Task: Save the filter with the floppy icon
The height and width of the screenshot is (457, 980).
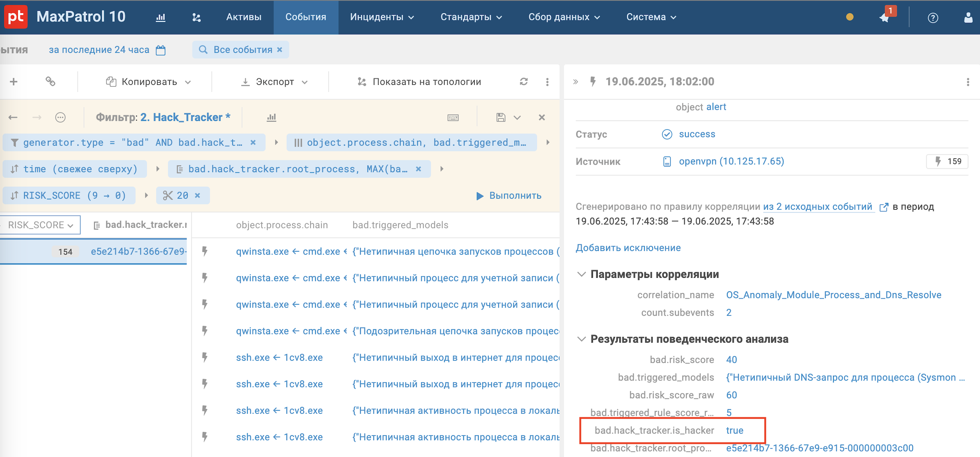Action: click(500, 117)
